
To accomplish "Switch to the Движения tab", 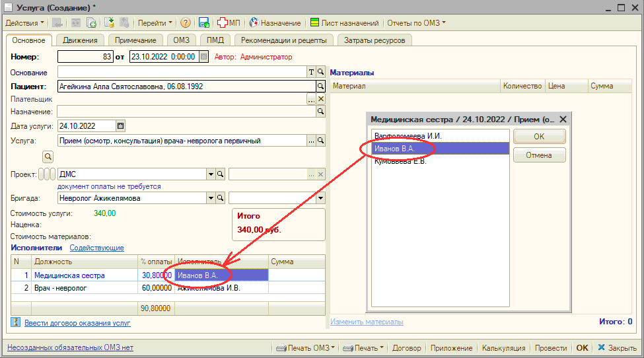I will click(80, 40).
